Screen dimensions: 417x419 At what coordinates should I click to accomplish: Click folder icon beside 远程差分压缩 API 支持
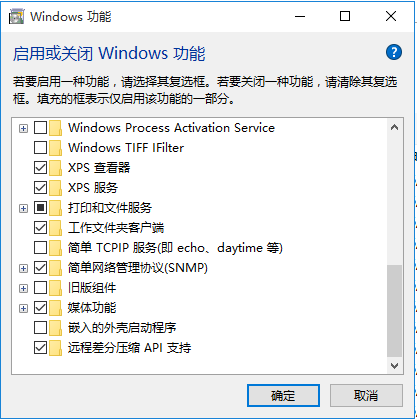(55, 348)
